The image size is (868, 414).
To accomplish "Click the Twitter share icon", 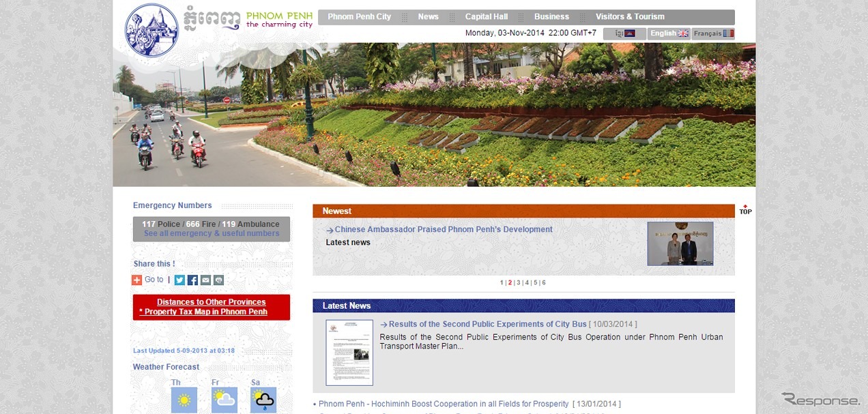I will click(179, 280).
